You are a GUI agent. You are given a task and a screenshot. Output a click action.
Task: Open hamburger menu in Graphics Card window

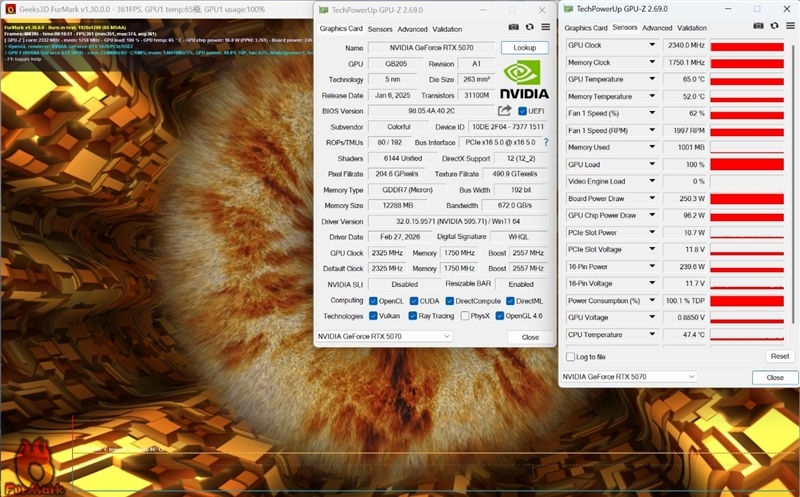coord(545,27)
